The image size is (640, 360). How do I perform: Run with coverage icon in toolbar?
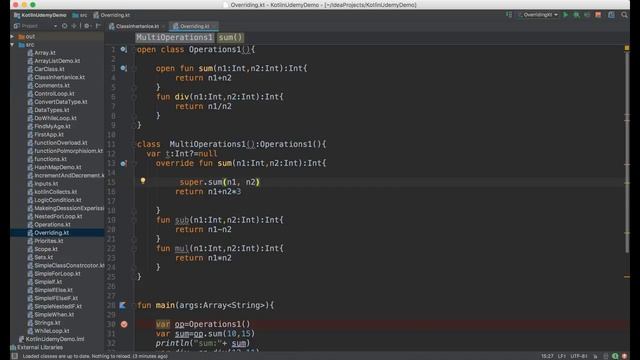(587, 15)
